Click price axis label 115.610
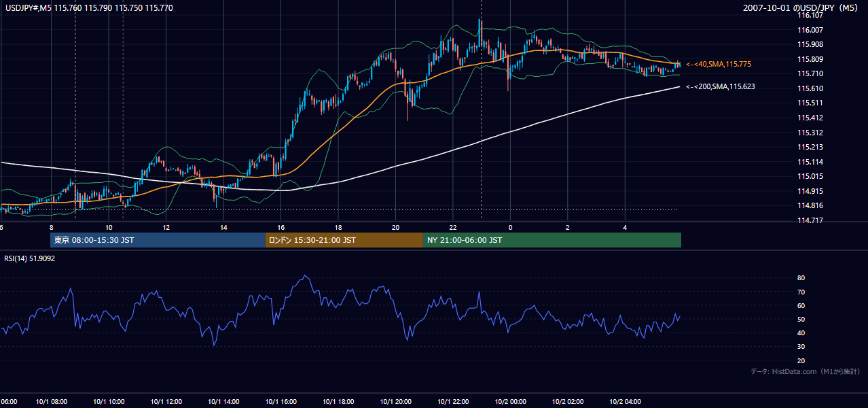The width and height of the screenshot is (868, 408). tap(810, 88)
